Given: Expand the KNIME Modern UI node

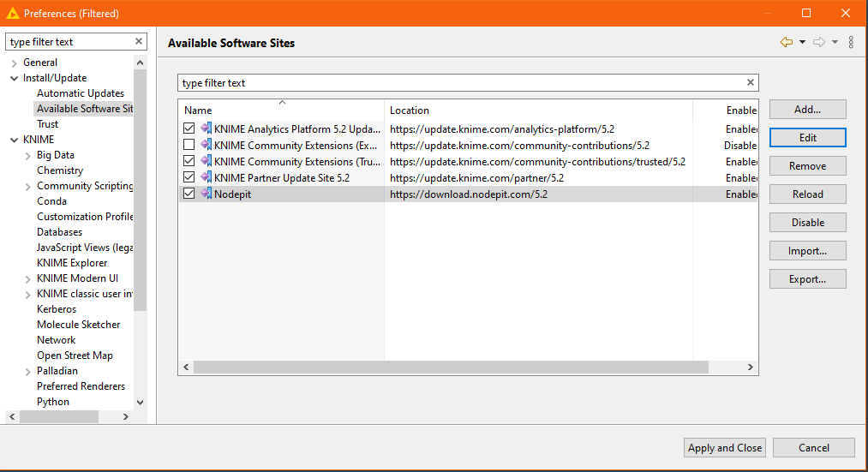Looking at the screenshot, I should (x=27, y=279).
